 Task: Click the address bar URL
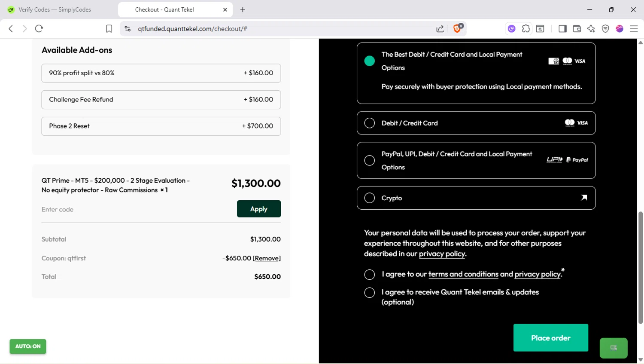(192, 29)
